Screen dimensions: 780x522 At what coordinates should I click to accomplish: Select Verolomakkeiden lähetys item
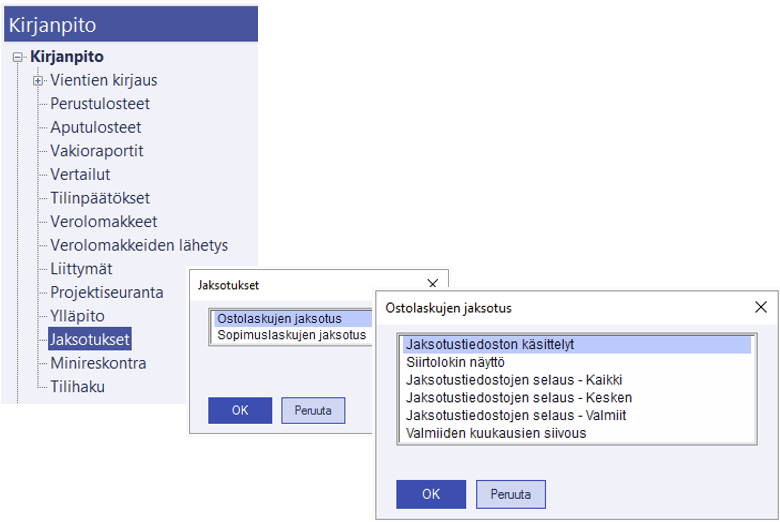[139, 245]
